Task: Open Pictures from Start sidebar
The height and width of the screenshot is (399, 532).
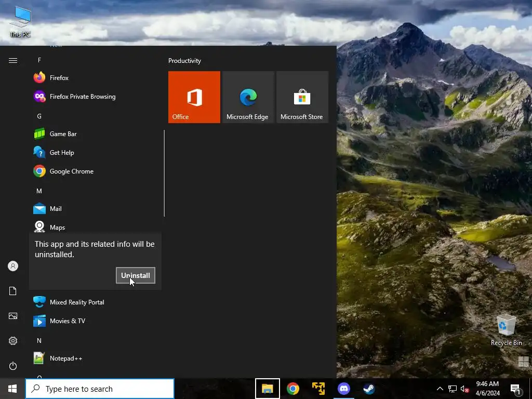Action: click(13, 316)
